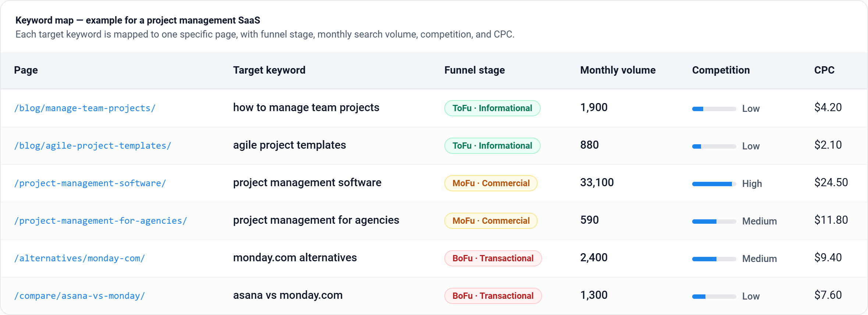The height and width of the screenshot is (315, 868).
Task: Click the CPC value $2.10
Action: [x=828, y=145]
